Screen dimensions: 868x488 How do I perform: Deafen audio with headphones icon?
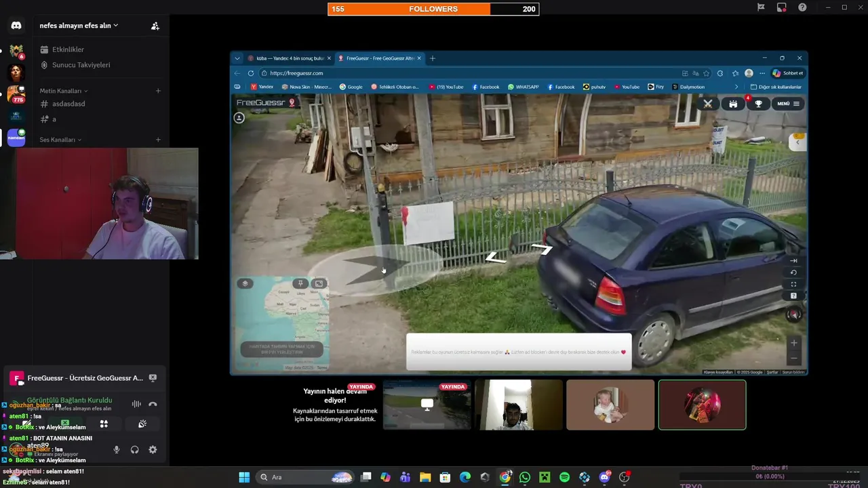click(x=135, y=449)
